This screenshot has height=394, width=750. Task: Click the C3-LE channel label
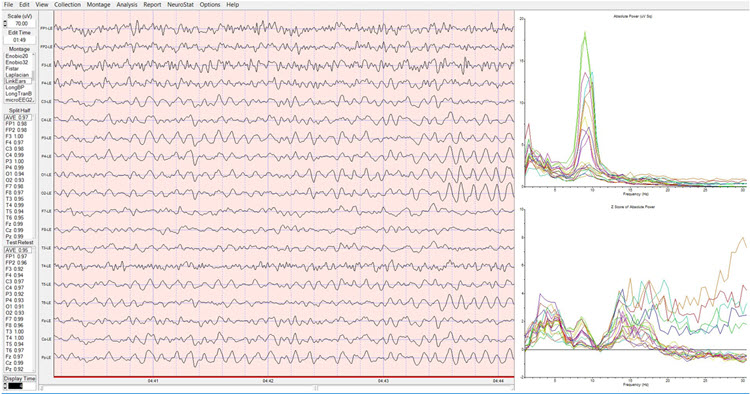pos(46,101)
